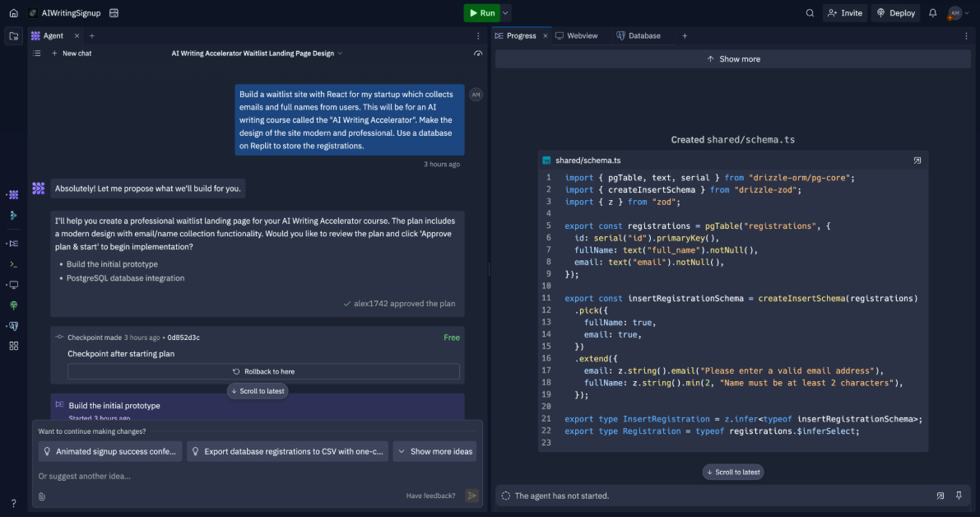Open the all tools grid icon
980x517 pixels.
(13, 346)
